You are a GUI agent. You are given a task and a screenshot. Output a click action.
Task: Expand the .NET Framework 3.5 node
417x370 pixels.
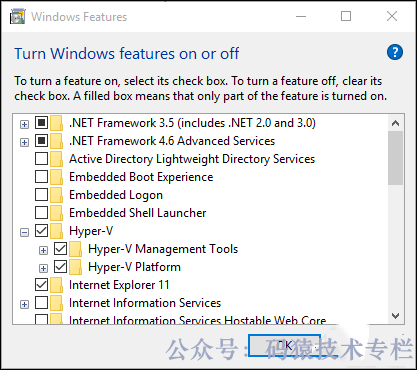coord(24,124)
